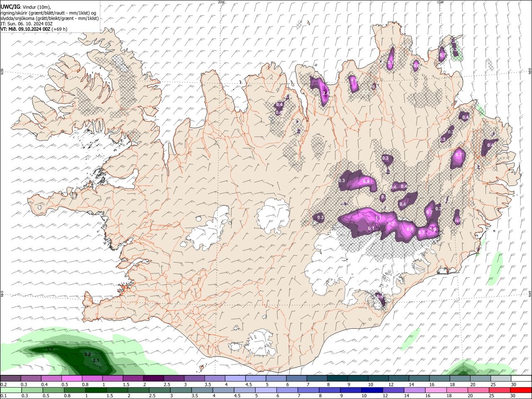Click the darkest green swatch labeled 1 in bottom legend
The width and height of the screenshot is (532, 399).
[x=96, y=390]
